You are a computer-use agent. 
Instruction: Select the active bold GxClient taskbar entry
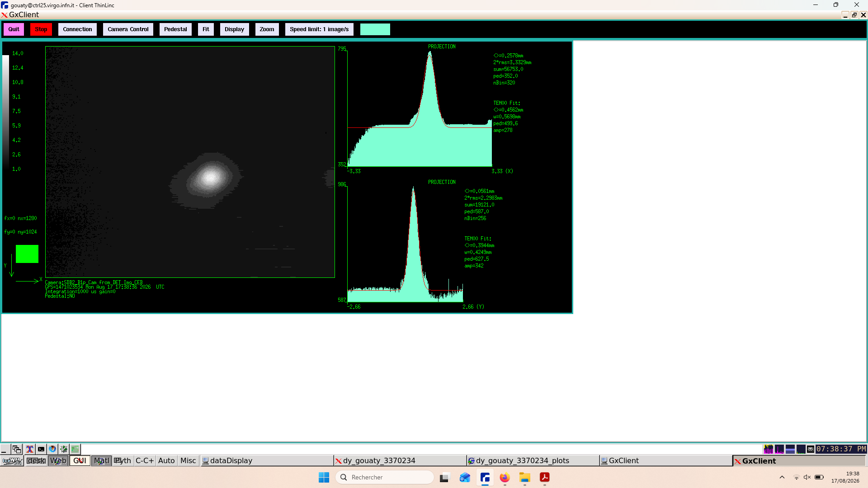[x=799, y=461]
